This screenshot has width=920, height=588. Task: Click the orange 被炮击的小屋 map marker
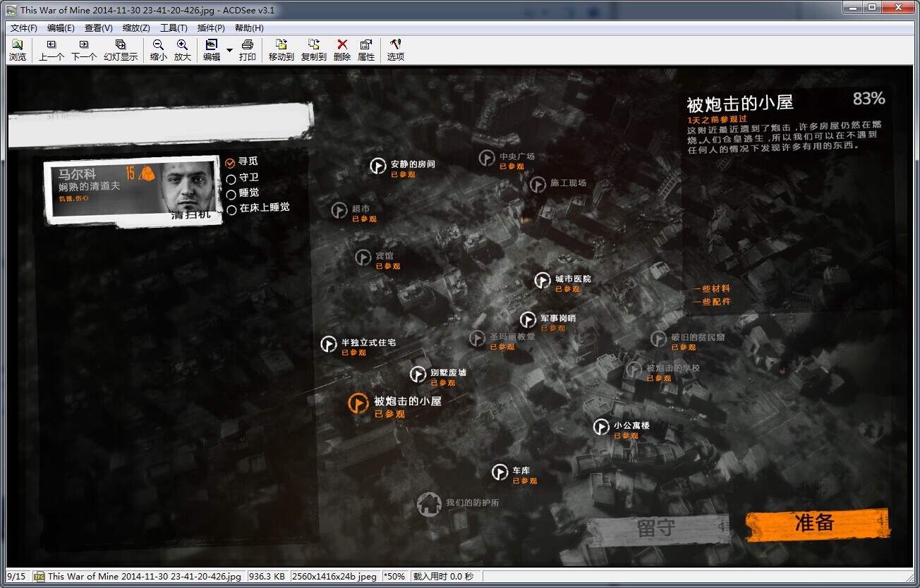tap(359, 403)
